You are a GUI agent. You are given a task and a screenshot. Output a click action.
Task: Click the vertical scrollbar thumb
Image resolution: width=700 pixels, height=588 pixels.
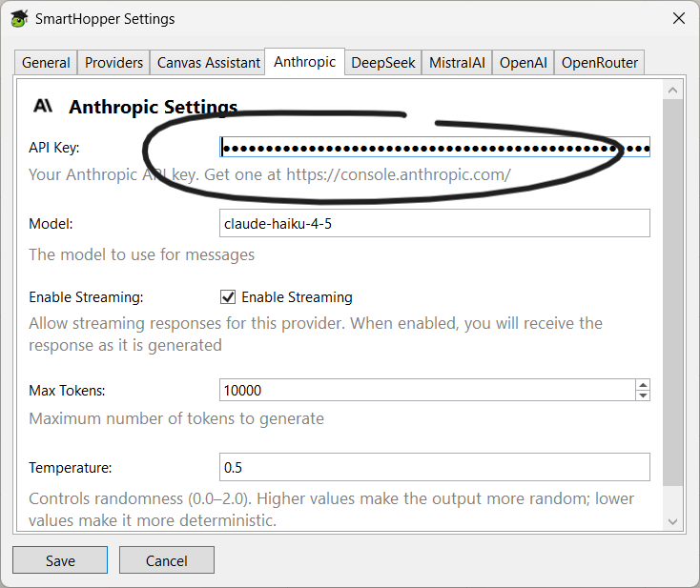[672, 293]
